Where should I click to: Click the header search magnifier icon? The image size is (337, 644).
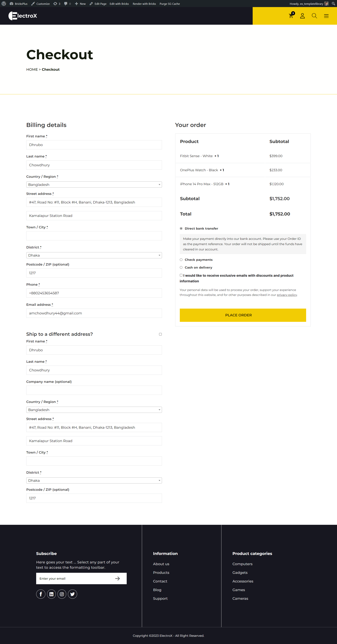[314, 16]
